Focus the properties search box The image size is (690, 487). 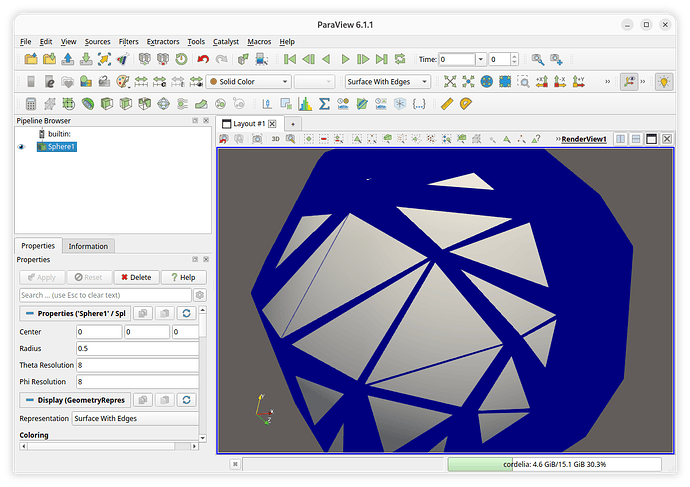[x=106, y=295]
